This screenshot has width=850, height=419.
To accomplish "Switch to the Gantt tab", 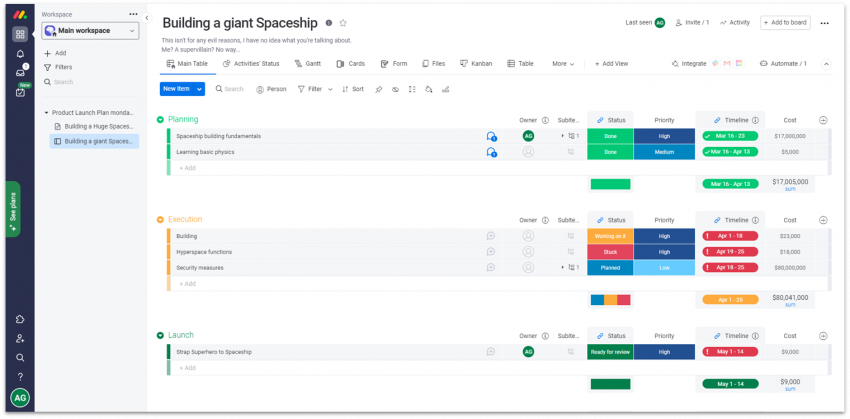I will [307, 64].
